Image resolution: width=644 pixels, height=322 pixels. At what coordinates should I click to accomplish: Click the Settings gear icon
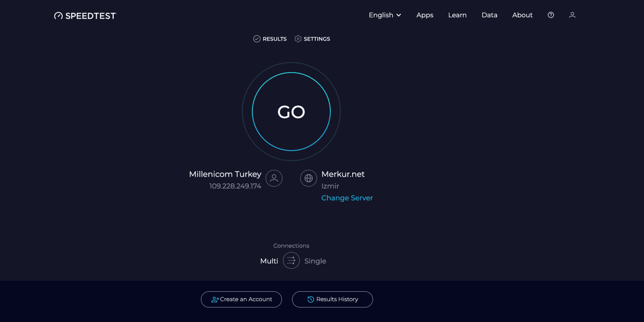(298, 39)
